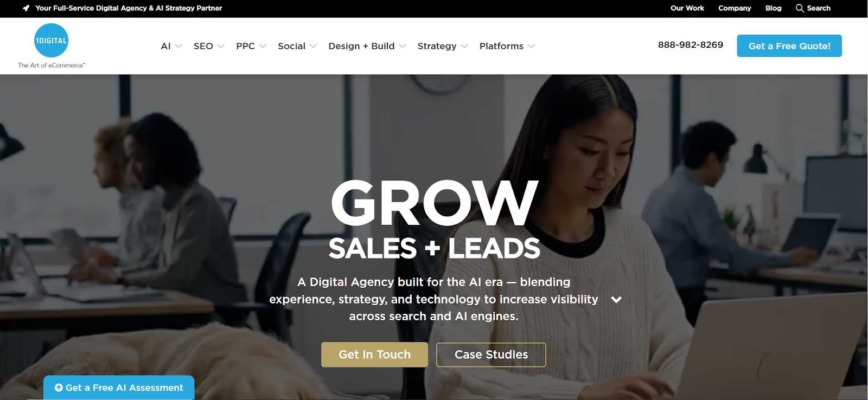
Task: Click the rocket icon in top bar
Action: (26, 8)
